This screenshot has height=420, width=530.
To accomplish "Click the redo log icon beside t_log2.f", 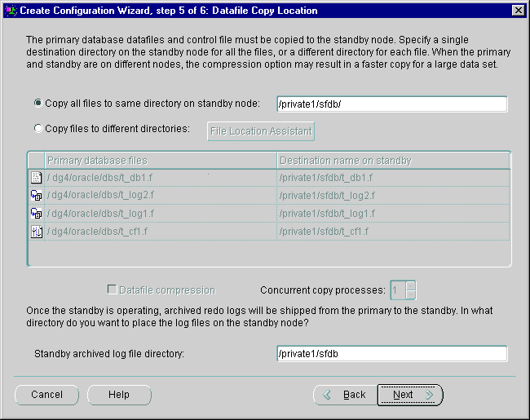I will pyautogui.click(x=36, y=195).
